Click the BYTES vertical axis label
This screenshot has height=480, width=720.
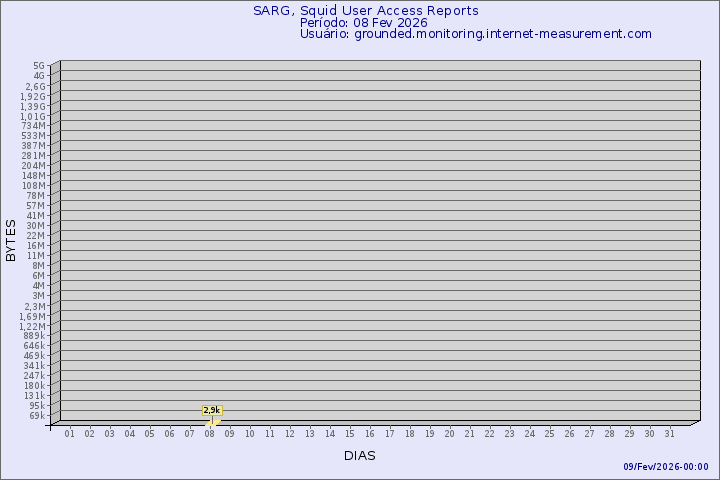[x=11, y=240]
